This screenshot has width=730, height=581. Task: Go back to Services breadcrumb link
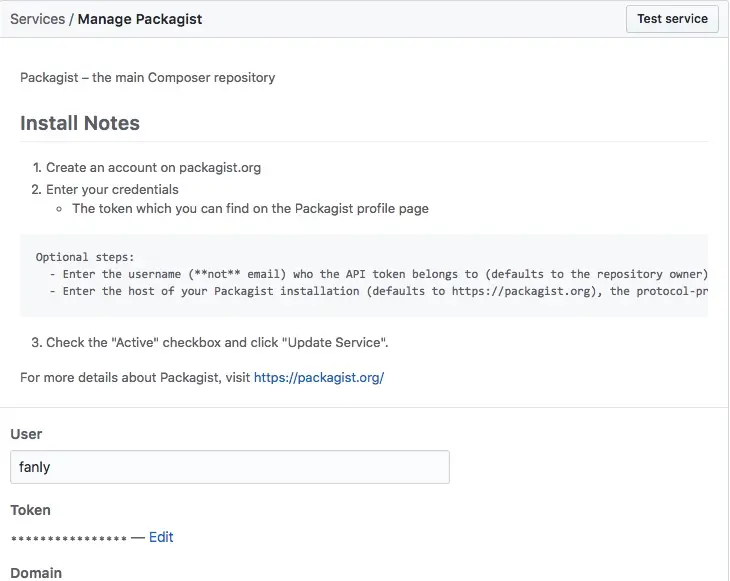click(x=37, y=19)
